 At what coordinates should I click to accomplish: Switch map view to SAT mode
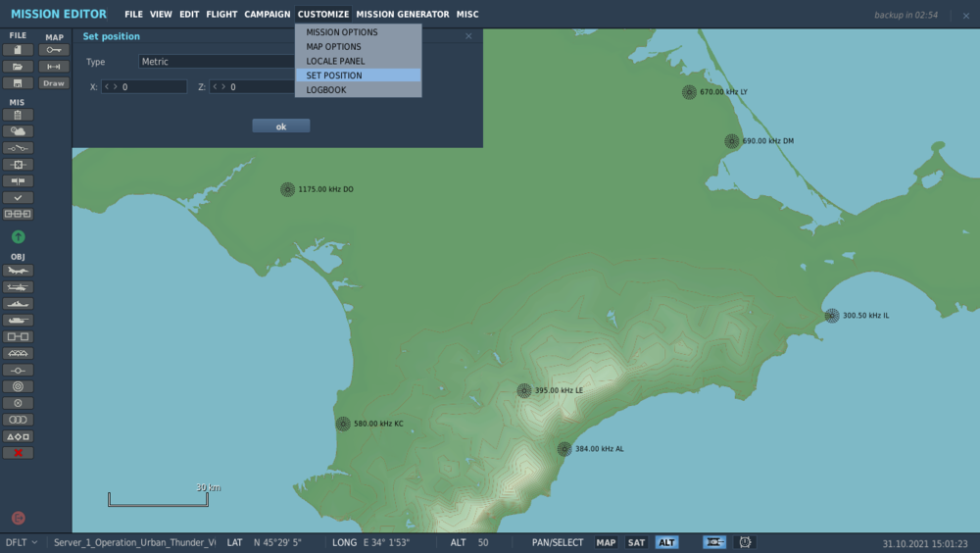(636, 542)
